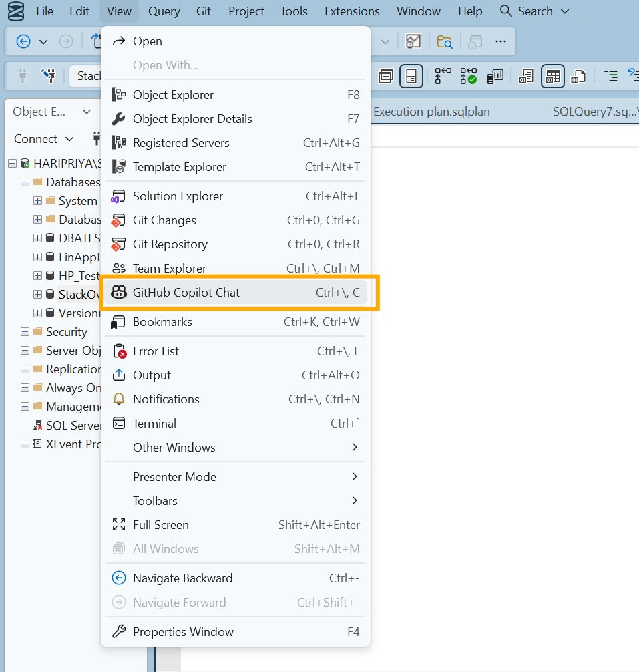Click the Navigate Backward arrow in the toolbar

(x=23, y=41)
